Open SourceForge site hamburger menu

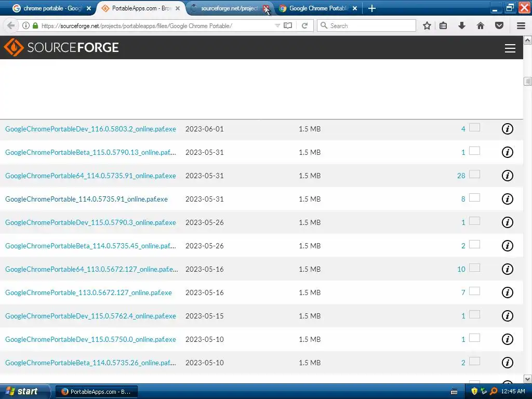tap(510, 48)
